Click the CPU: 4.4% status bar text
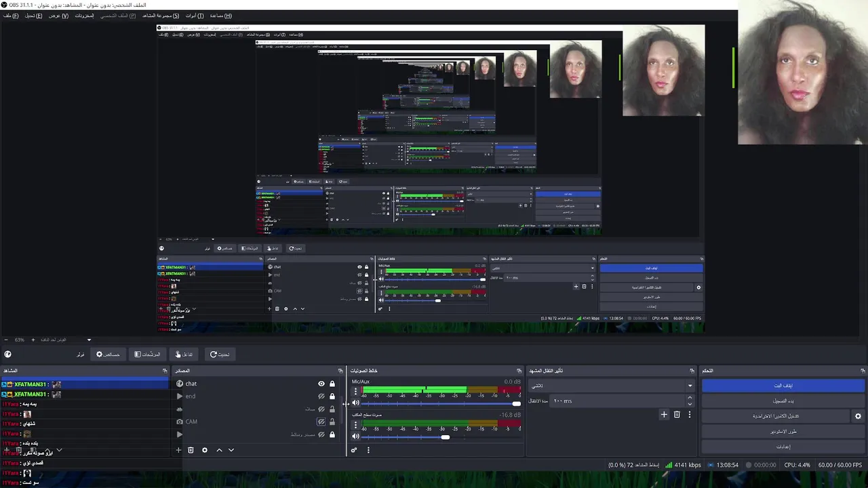The image size is (868, 488). [x=797, y=465]
